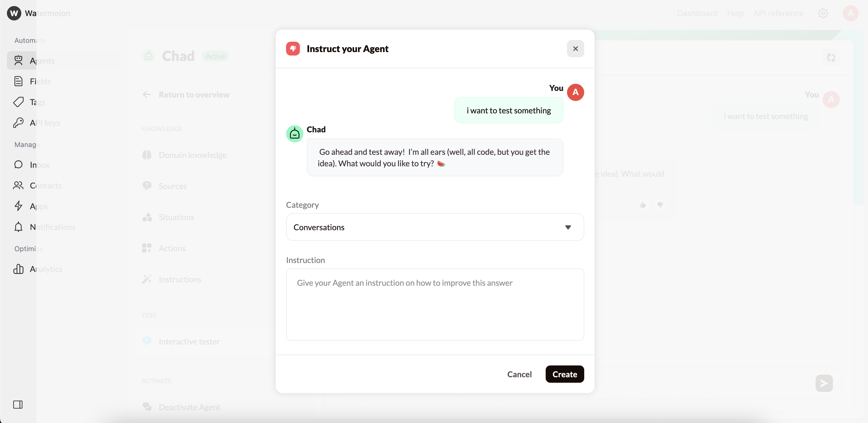868x423 pixels.
Task: Click the Watermelon logo icon
Action: [x=14, y=13]
